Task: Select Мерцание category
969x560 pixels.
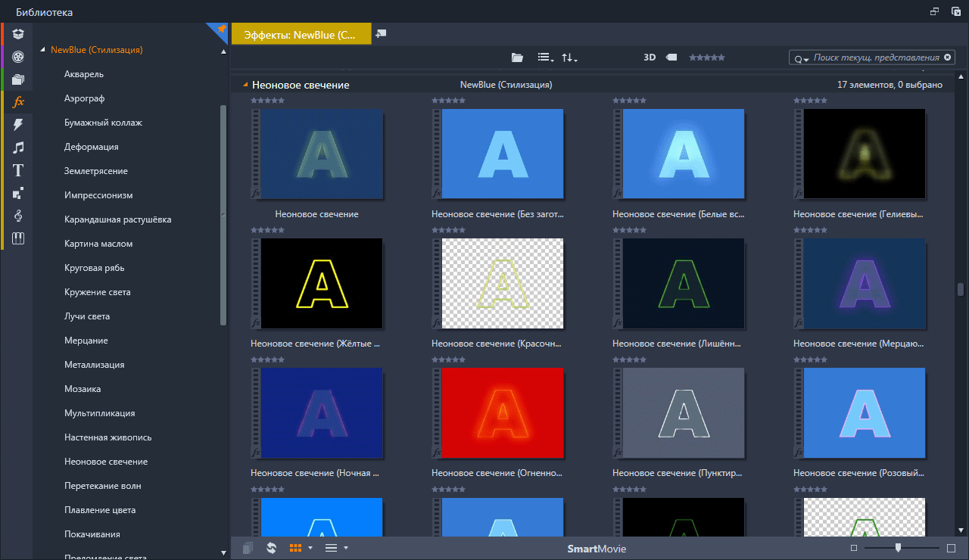Action: 86,341
